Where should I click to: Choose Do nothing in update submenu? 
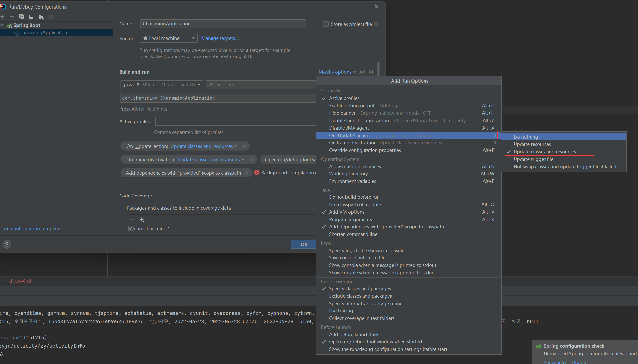[564, 137]
